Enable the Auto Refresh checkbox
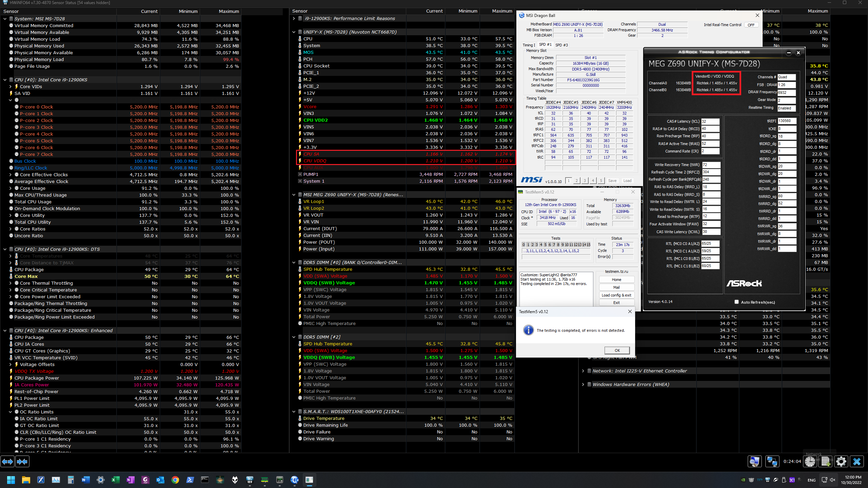 (736, 302)
